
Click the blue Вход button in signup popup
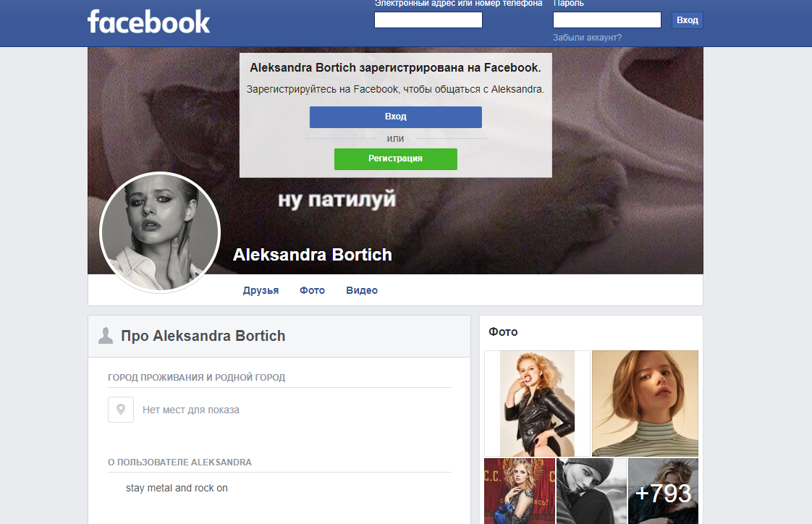396,117
